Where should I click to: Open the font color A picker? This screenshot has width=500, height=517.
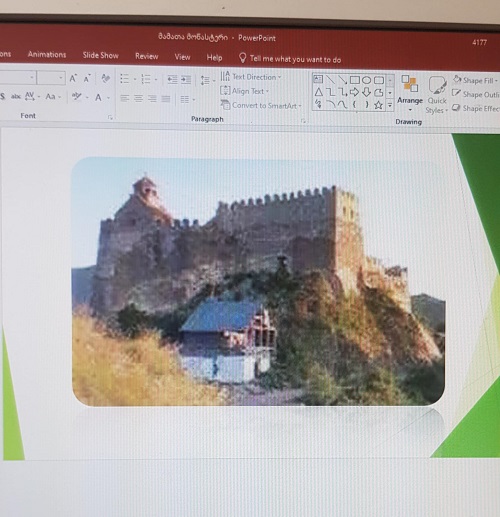[98, 97]
